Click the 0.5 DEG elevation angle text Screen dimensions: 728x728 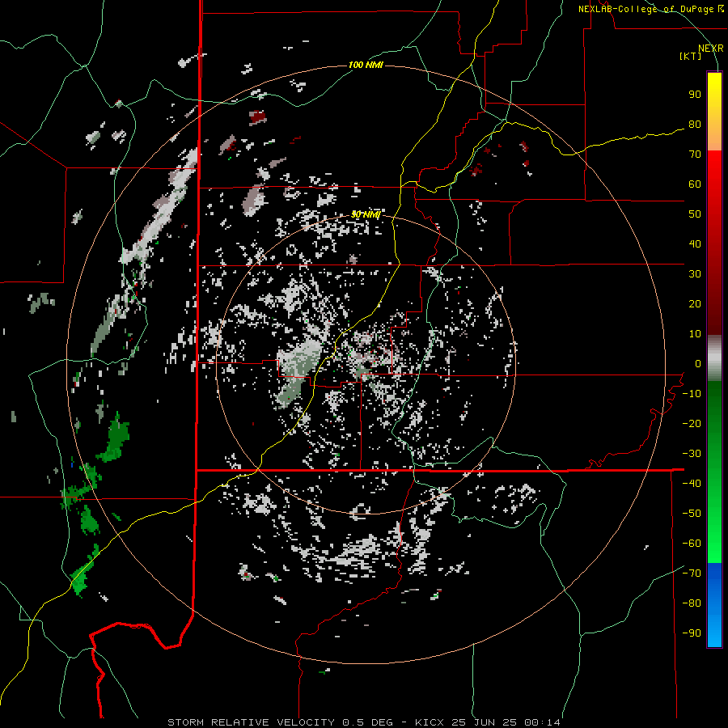point(367,722)
